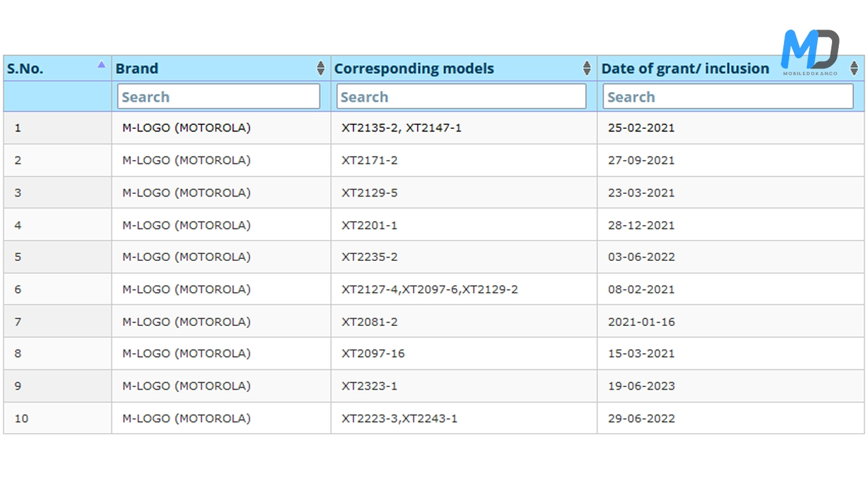The height and width of the screenshot is (488, 868).
Task: Click Date of grant sort icon
Action: pos(854,68)
